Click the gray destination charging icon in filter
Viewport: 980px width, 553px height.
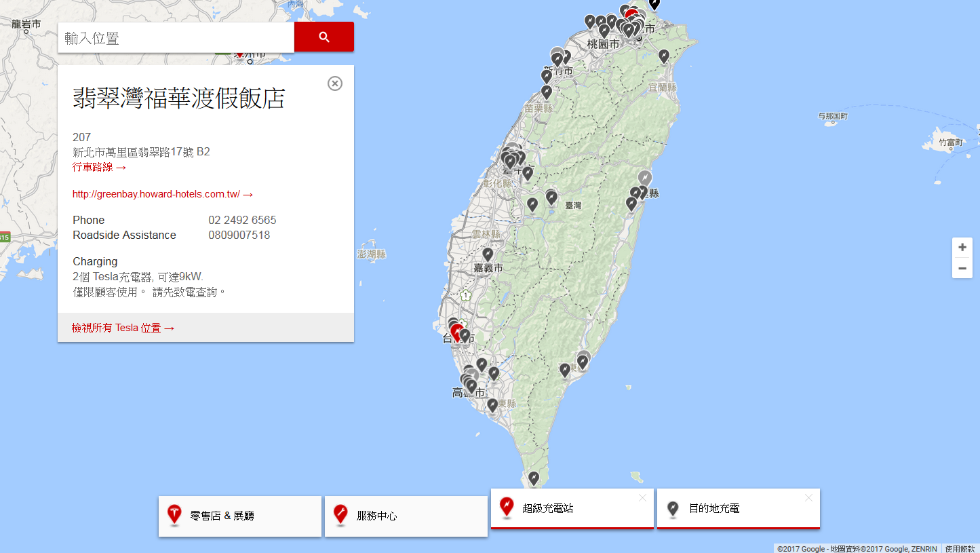pyautogui.click(x=673, y=510)
